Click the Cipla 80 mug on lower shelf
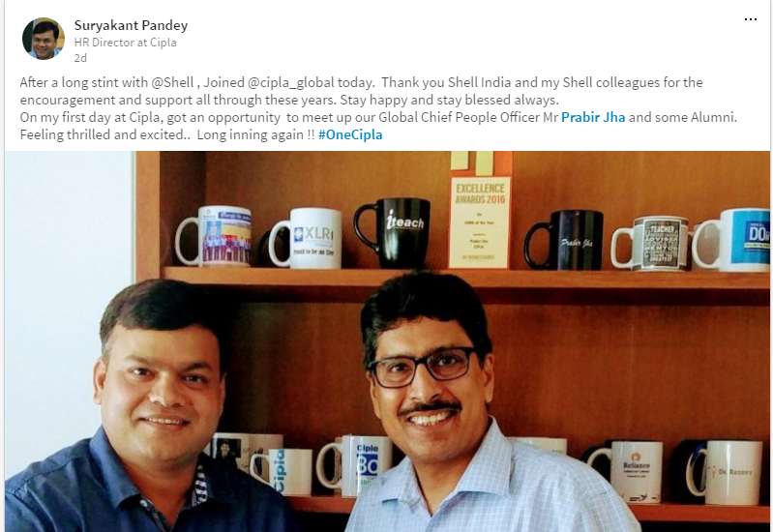773x532 pixels. (x=354, y=465)
